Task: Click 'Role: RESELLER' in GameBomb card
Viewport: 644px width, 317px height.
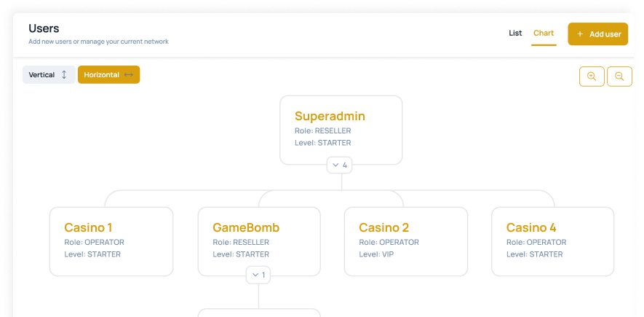Action: pyautogui.click(x=241, y=242)
